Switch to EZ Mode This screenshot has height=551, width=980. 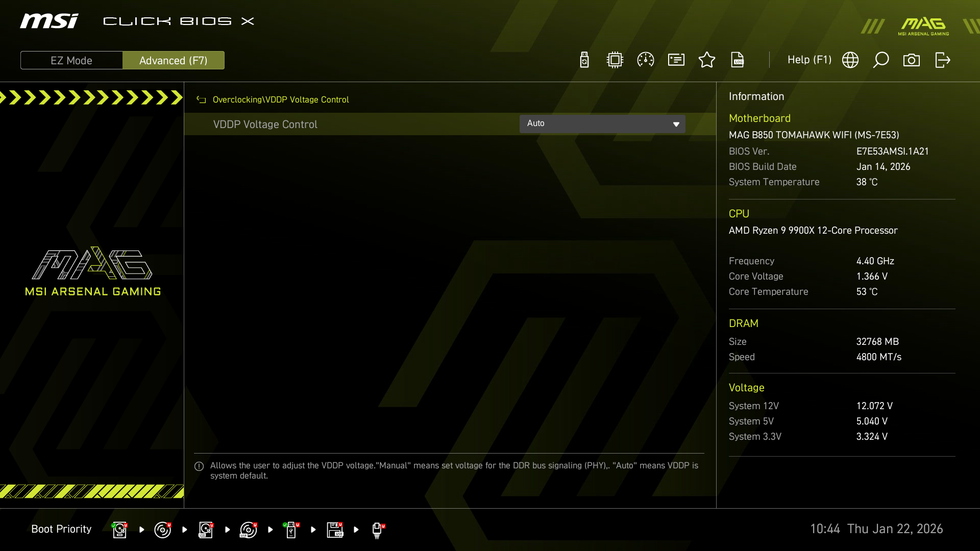(71, 60)
